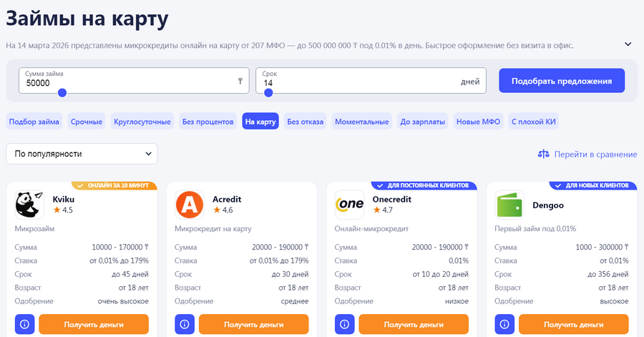Open 'Перейти в сравнение' link
Viewport: 644px width, 337px height.
(587, 154)
